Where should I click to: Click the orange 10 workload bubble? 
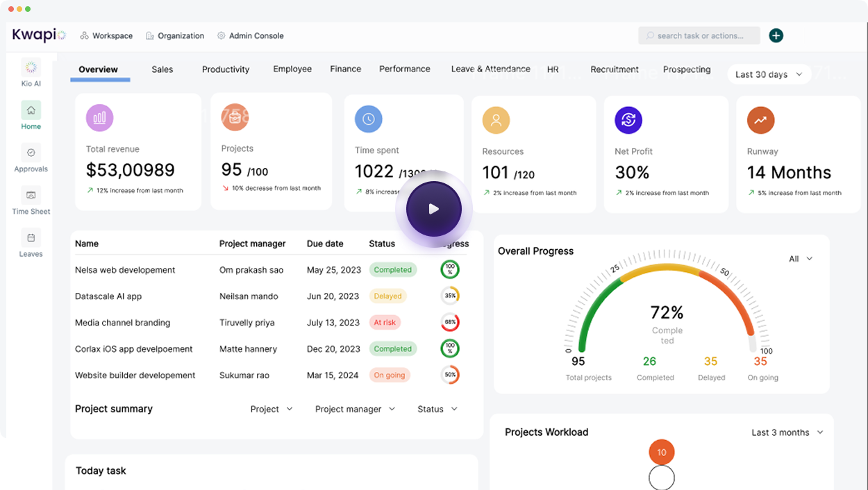tap(661, 452)
